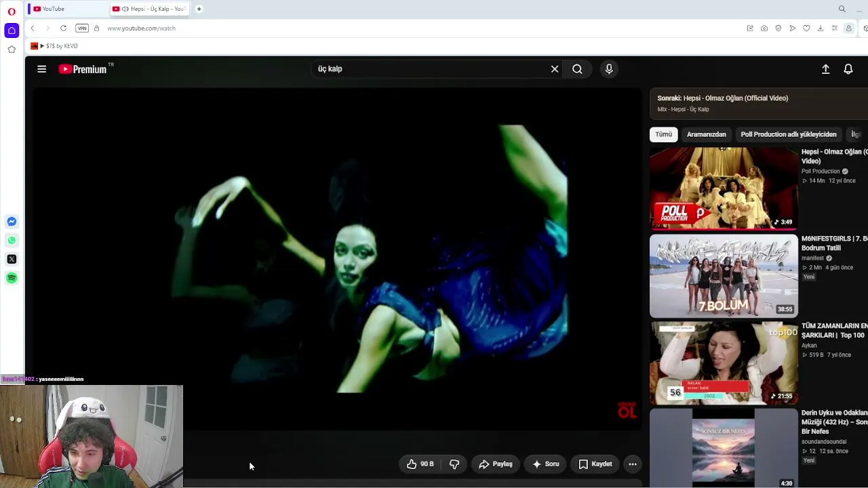Screen dimensions: 868x488
Task: Select the 'Tümü' filter chip
Action: [x=664, y=134]
